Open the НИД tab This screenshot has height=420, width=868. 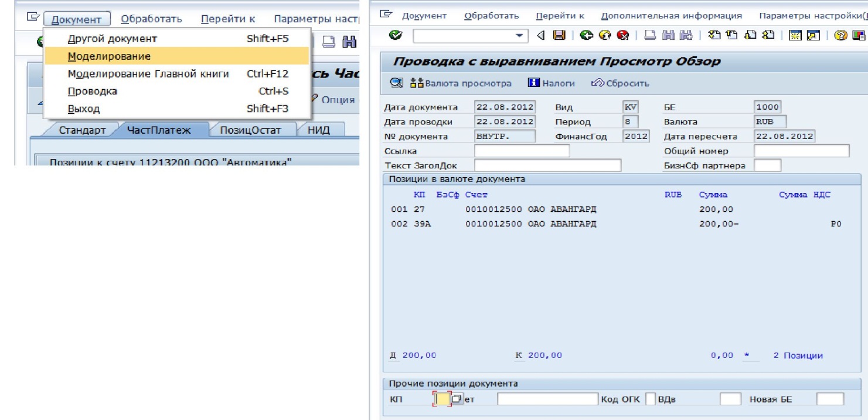coord(319,130)
